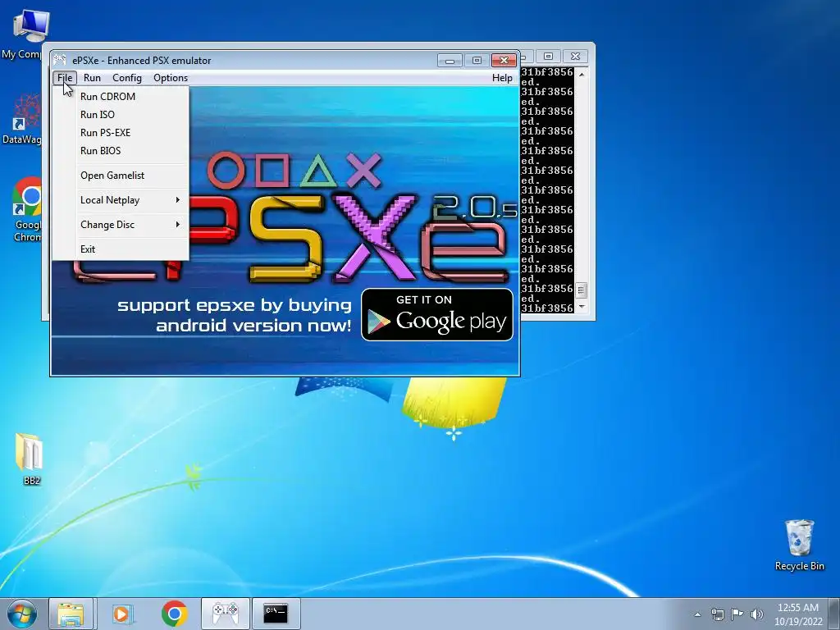
Task: Open the DataWag desktop shortcut
Action: pos(24,119)
